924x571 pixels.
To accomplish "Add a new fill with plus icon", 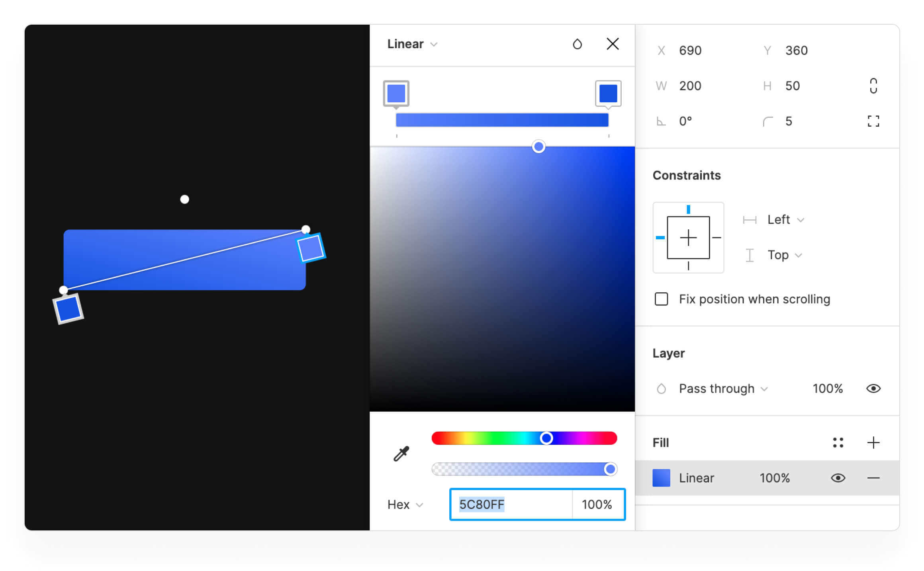I will pos(873,442).
